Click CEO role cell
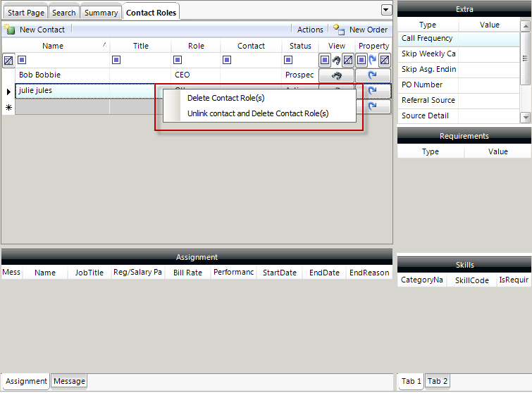Image resolution: width=532 pixels, height=393 pixels. tap(196, 75)
